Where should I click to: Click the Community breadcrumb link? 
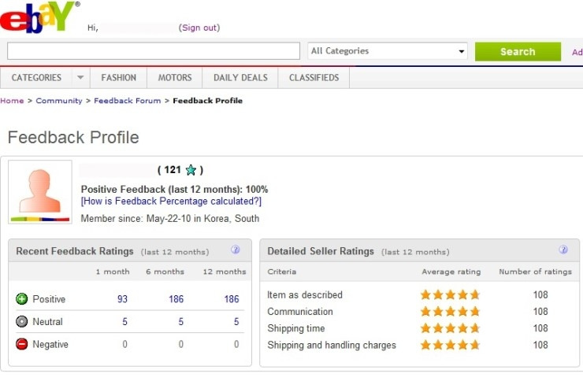point(59,101)
